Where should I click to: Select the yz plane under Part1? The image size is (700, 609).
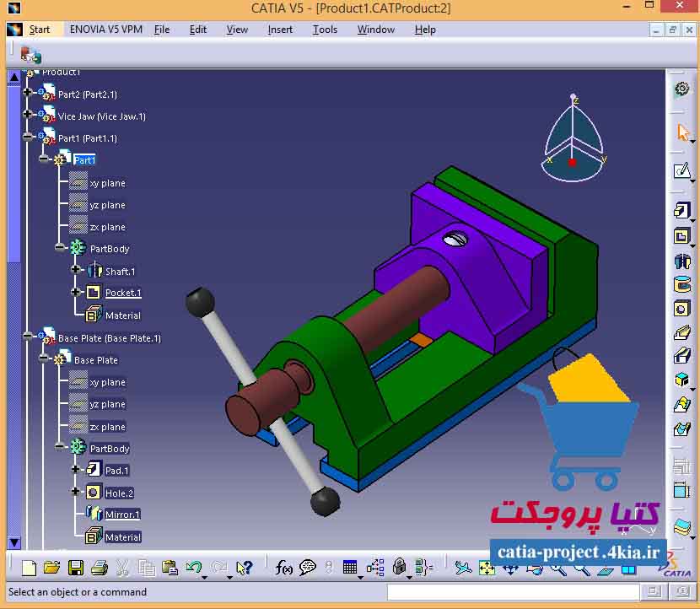point(108,205)
